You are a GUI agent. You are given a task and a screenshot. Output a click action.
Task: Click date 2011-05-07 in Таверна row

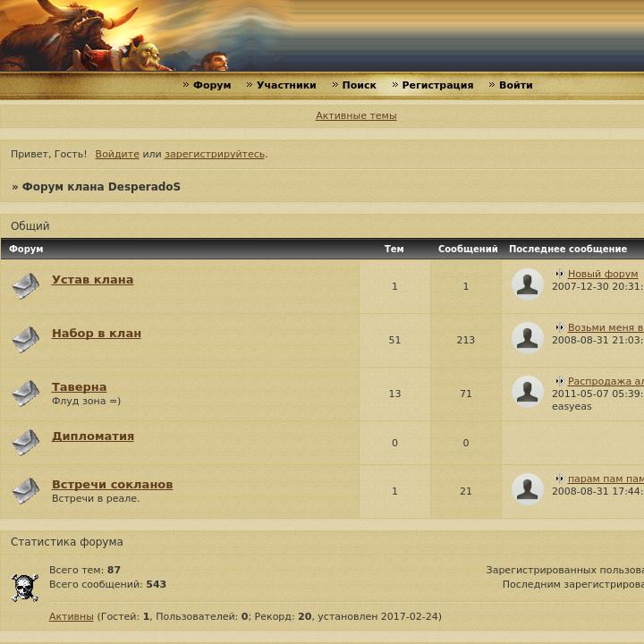click(x=580, y=394)
